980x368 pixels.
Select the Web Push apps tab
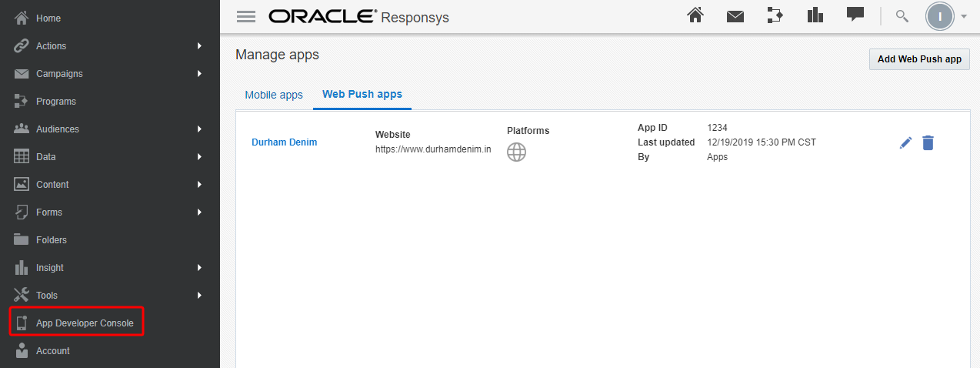362,94
